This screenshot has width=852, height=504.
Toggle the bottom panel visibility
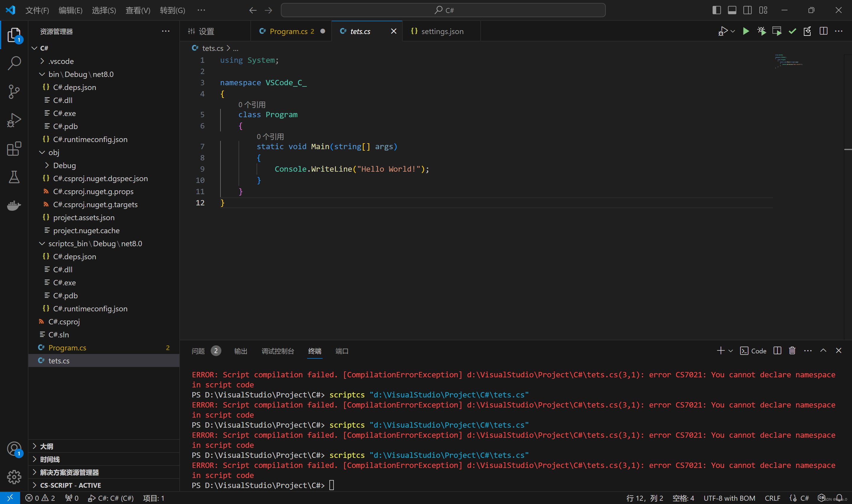[732, 10]
